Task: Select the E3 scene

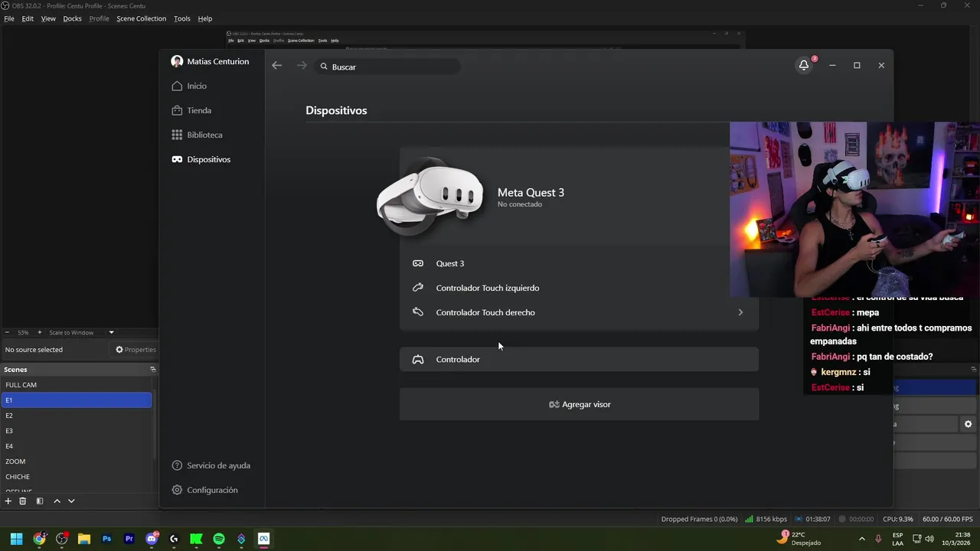Action: 77,431
